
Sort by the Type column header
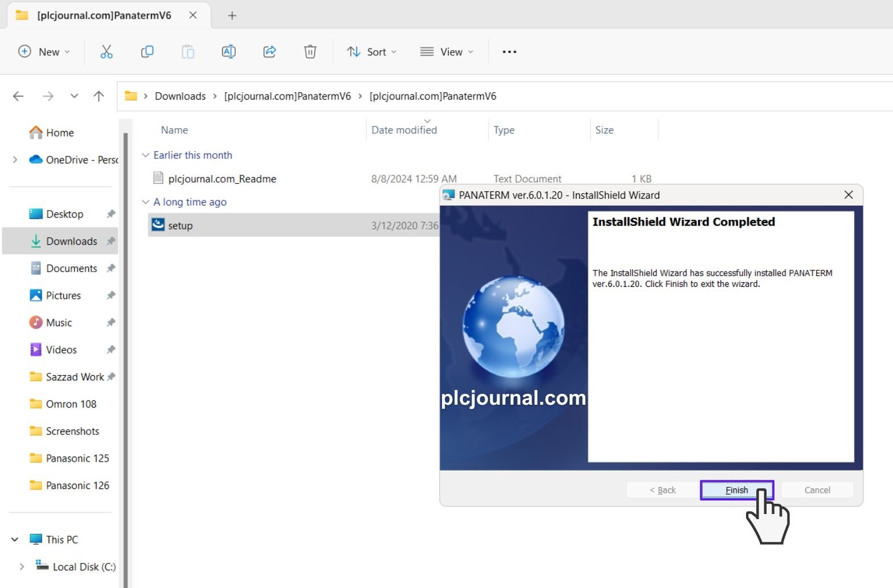504,130
